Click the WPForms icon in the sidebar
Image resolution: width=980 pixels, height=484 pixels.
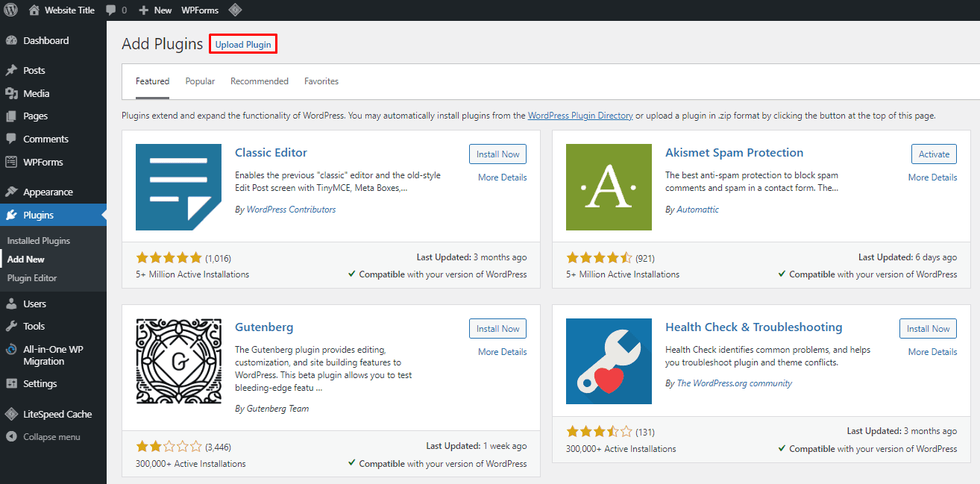click(13, 162)
